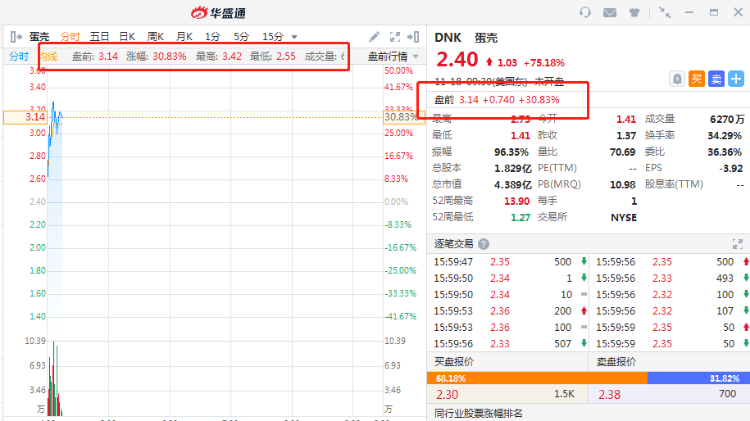Click the blue 卖 sell button

[x=716, y=79]
